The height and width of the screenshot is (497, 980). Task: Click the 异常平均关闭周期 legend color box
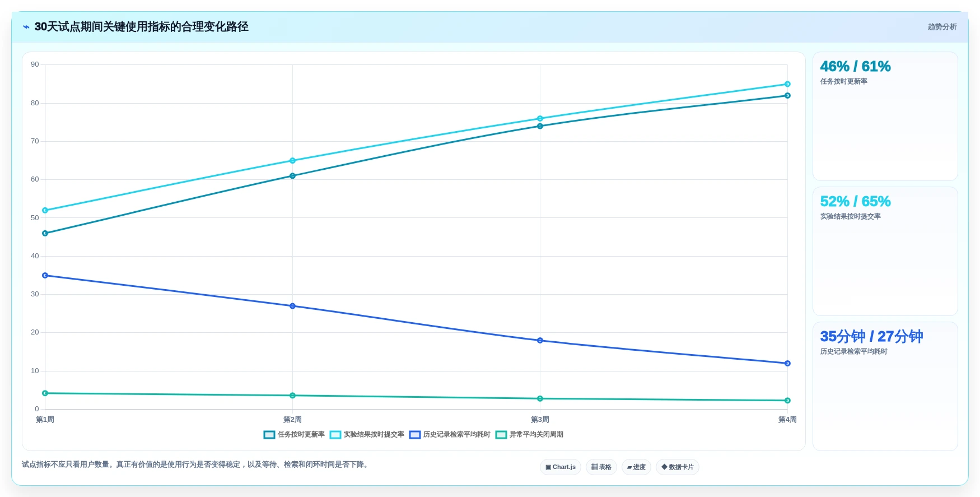click(501, 435)
